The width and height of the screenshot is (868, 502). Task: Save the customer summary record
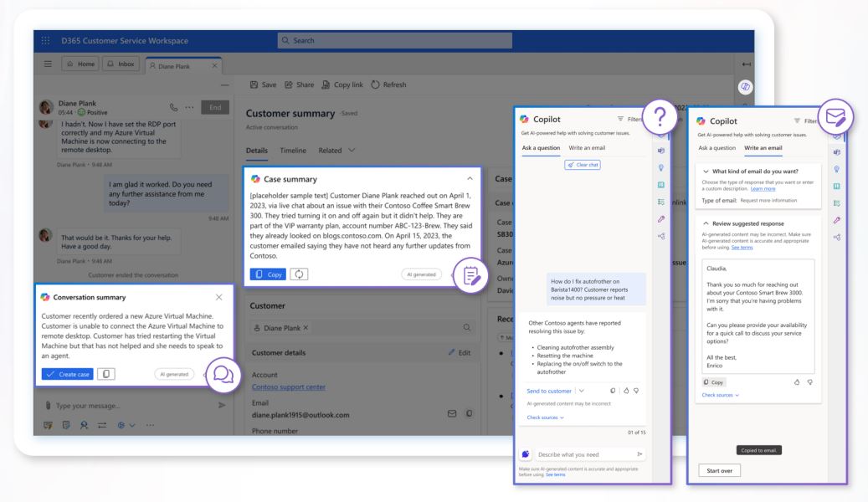263,85
